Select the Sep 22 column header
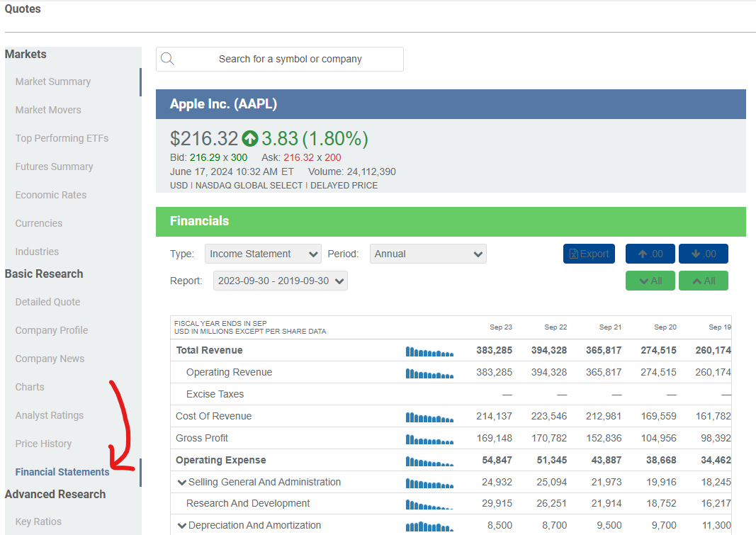756x535 pixels. [x=555, y=327]
